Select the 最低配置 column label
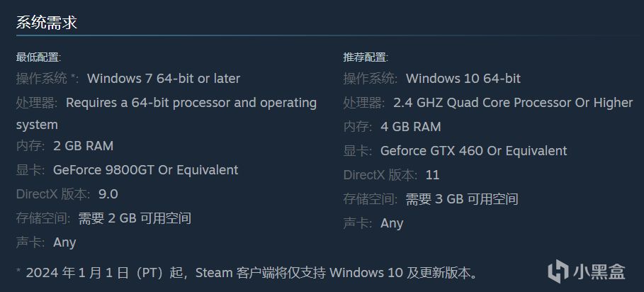The image size is (644, 292). [38, 57]
